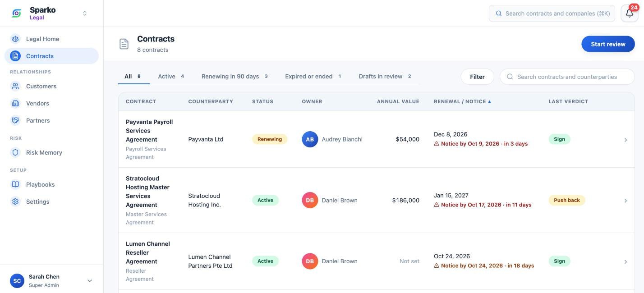The image size is (644, 293).
Task: Click the Not set annual value
Action: [409, 261]
